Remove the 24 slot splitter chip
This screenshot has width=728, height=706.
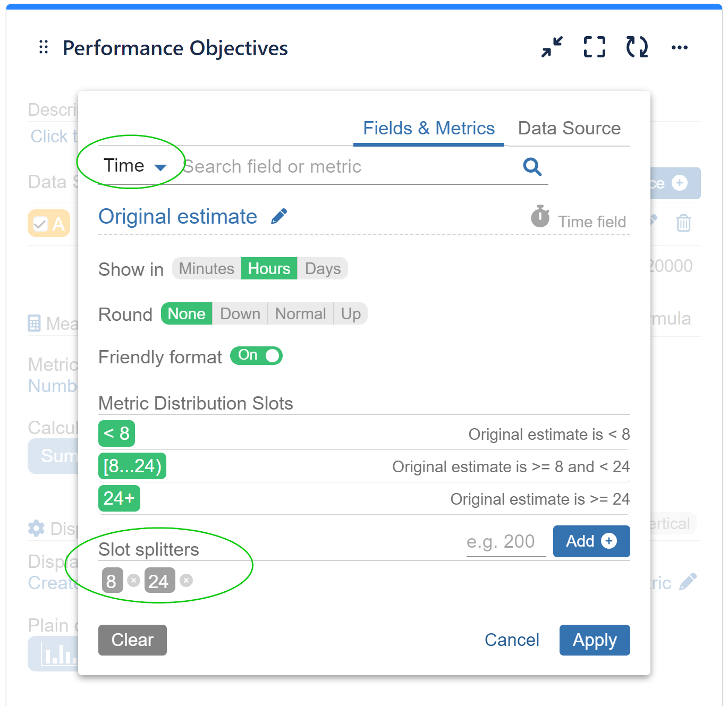(x=185, y=581)
